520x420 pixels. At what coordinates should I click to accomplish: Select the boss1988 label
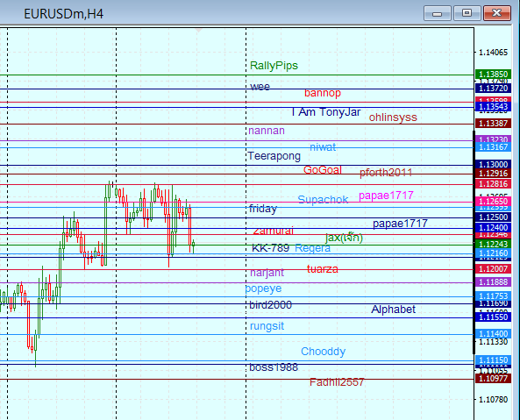pos(274,367)
